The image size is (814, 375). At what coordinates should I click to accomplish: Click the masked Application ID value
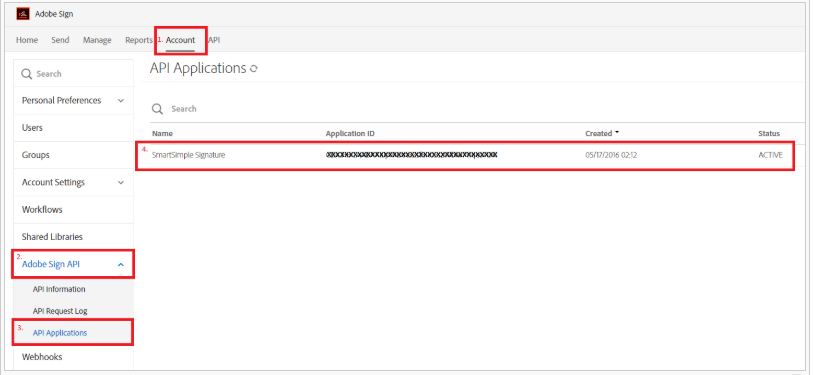pyautogui.click(x=412, y=155)
